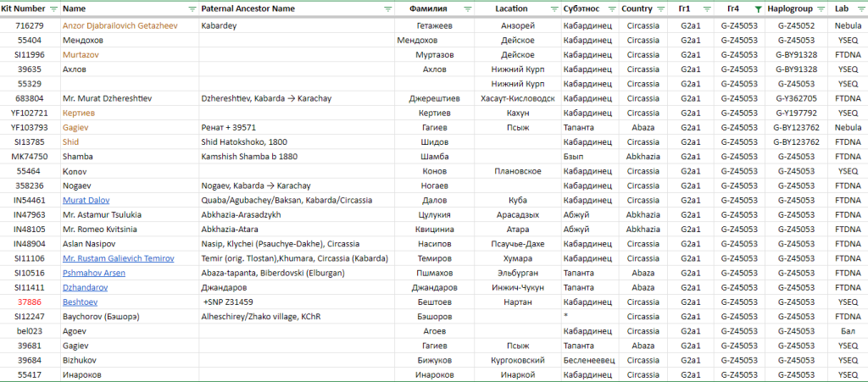Click the Kit Number header cell
868x382 pixels.
(x=24, y=8)
